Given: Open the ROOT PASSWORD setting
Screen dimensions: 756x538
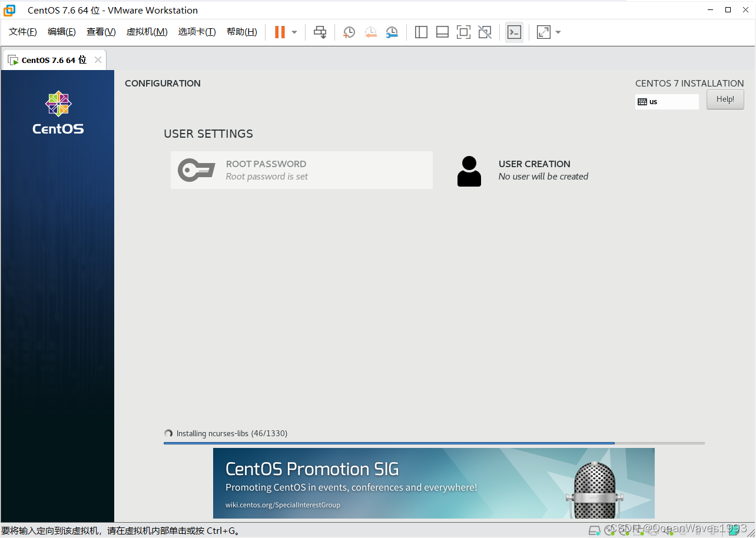Looking at the screenshot, I should tap(301, 170).
